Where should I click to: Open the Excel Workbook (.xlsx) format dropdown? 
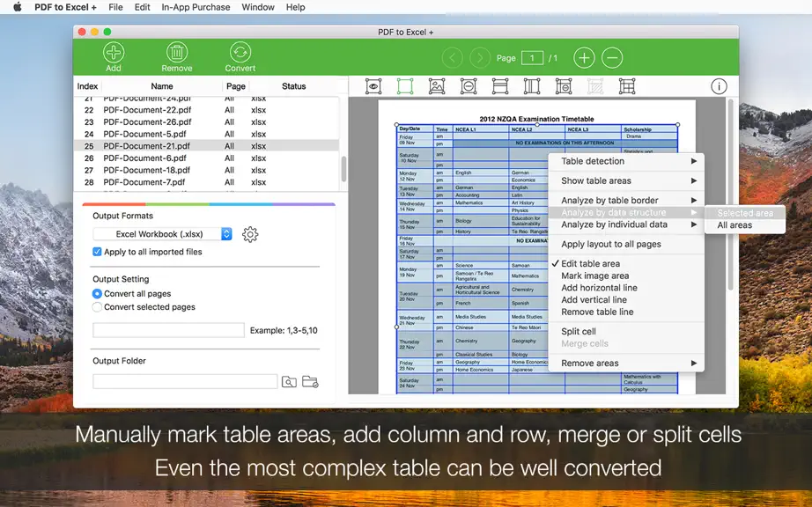coord(162,234)
